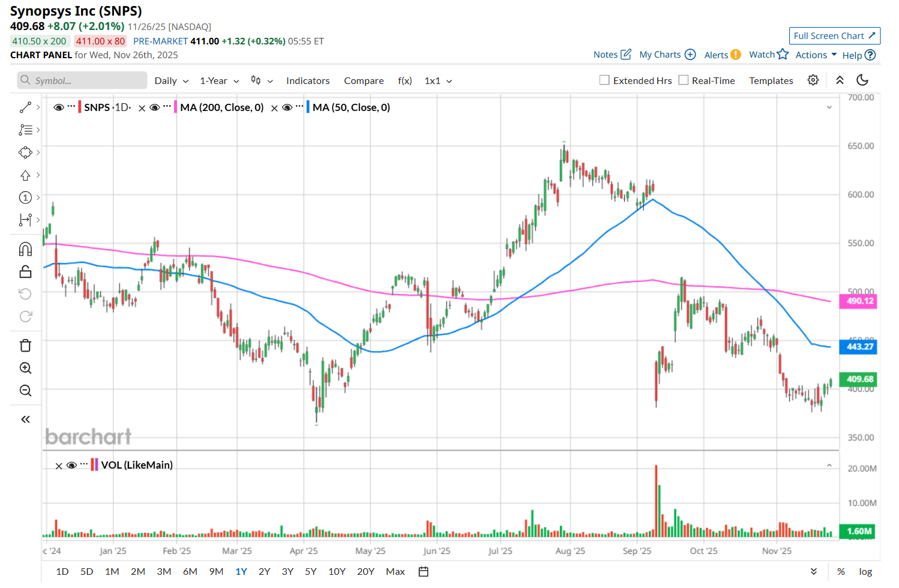Hide the SNPS price series
Viewport: 899px width, 588px height.
click(59, 107)
